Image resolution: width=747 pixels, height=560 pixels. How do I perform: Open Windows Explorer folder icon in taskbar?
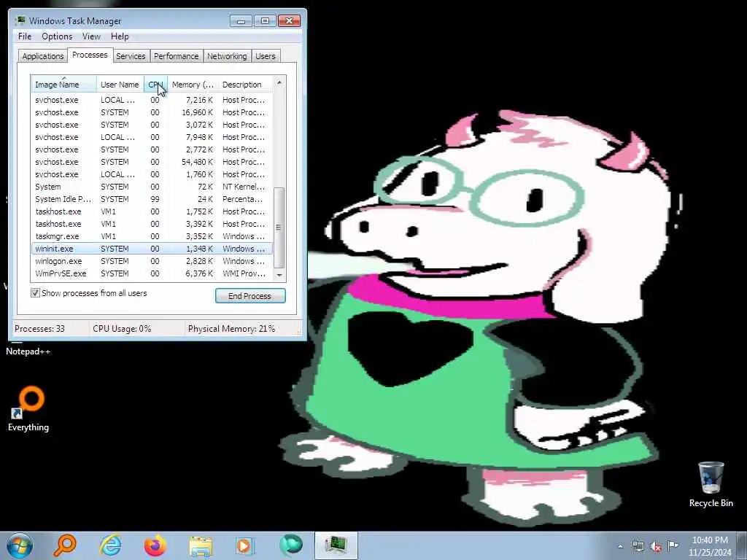click(x=201, y=545)
